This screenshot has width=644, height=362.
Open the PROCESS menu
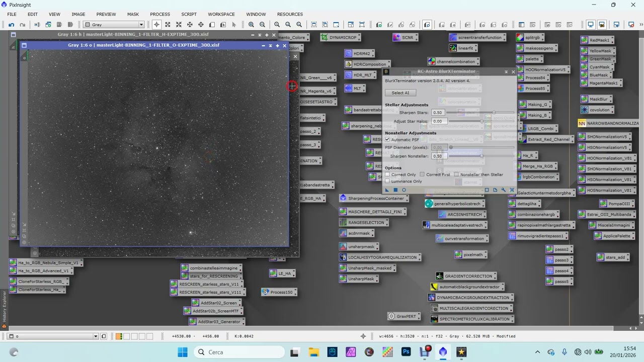tap(160, 14)
